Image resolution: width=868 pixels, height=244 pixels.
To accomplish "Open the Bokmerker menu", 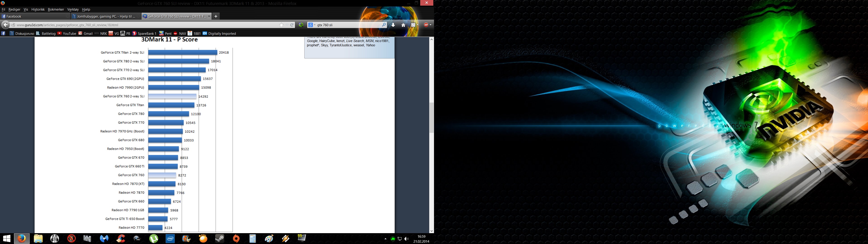I will coord(56,9).
